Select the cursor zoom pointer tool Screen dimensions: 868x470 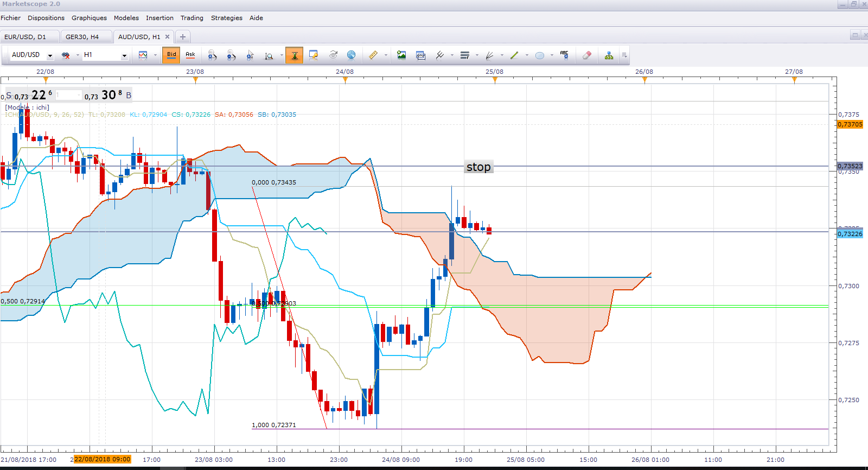pos(250,55)
